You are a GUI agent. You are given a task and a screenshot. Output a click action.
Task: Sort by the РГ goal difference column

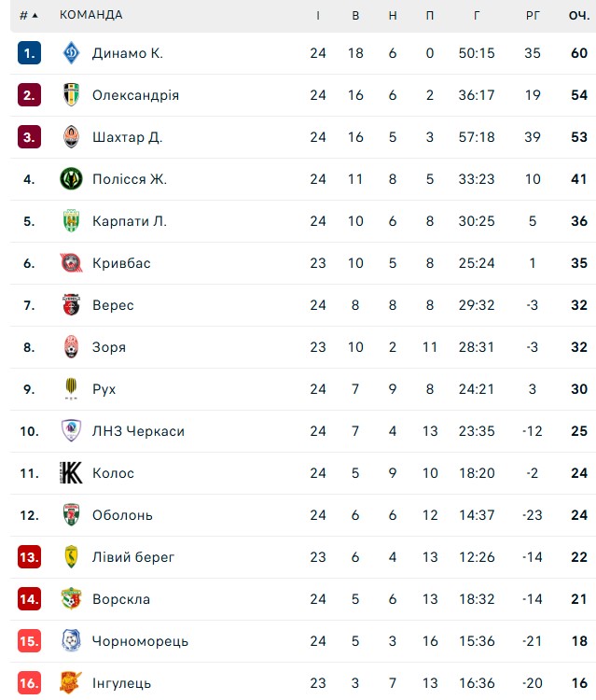click(533, 16)
